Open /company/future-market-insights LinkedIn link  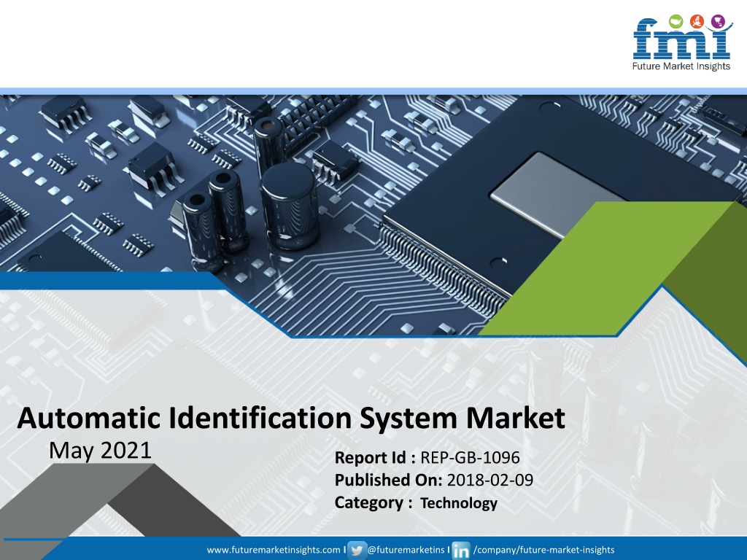[543, 550]
